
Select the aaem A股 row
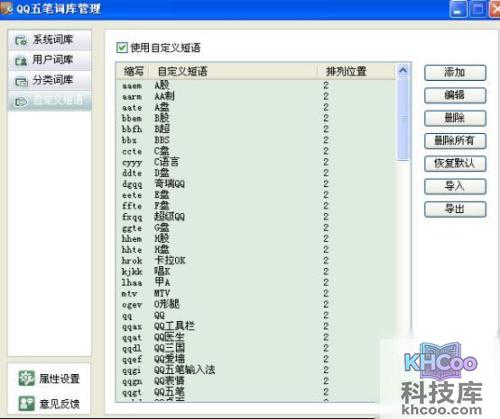[256, 85]
